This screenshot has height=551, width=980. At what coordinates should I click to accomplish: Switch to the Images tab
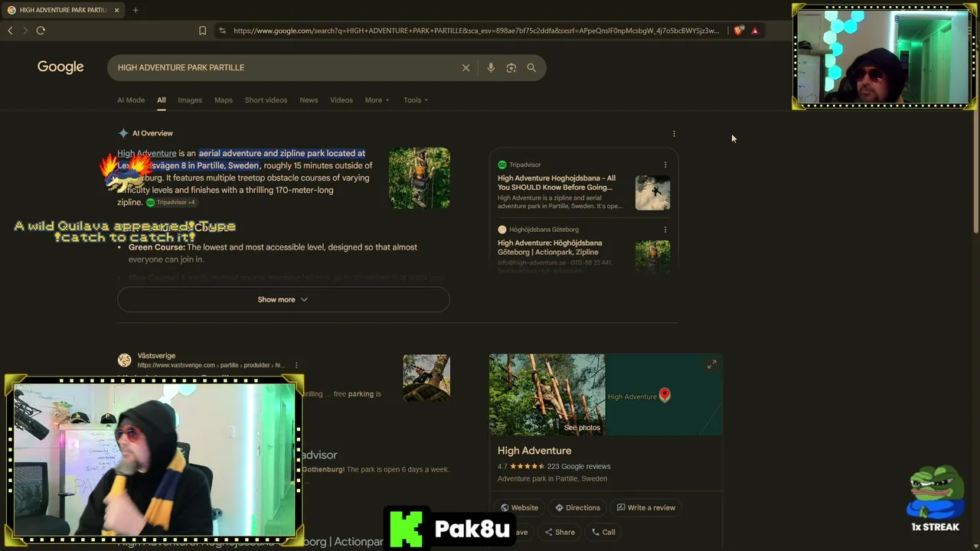click(x=190, y=100)
